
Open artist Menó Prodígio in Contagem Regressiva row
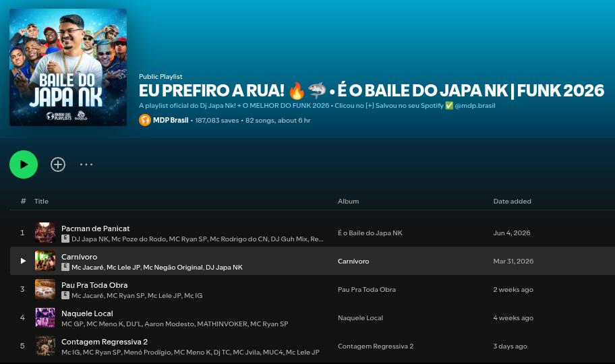coord(147,353)
